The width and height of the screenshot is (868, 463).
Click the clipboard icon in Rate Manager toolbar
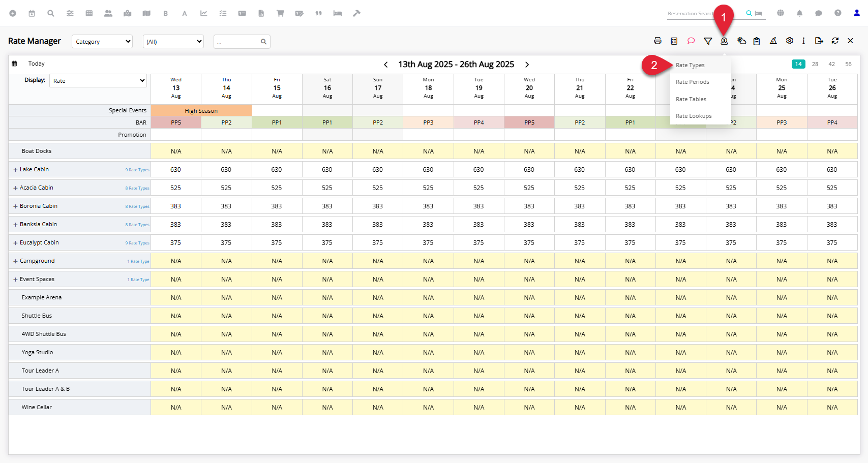tap(757, 41)
